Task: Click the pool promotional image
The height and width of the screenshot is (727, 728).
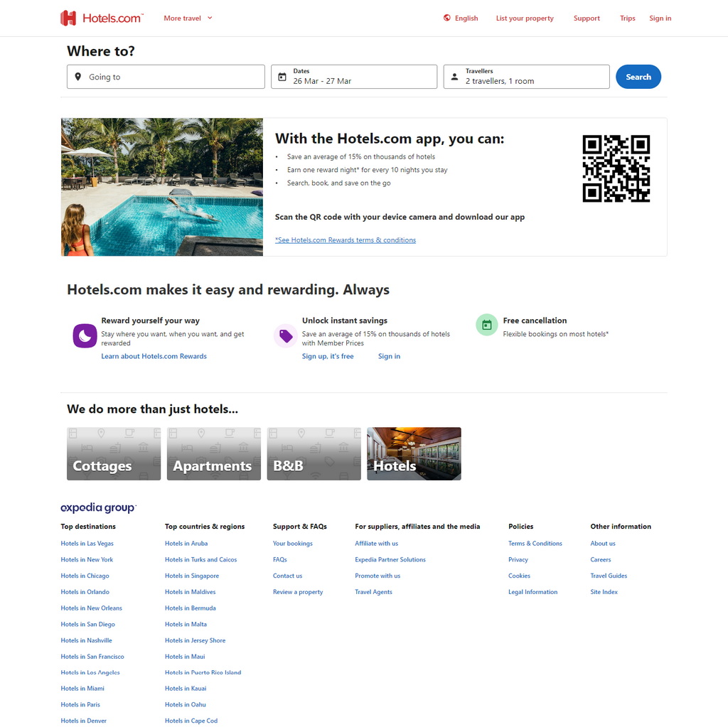Action: point(162,187)
